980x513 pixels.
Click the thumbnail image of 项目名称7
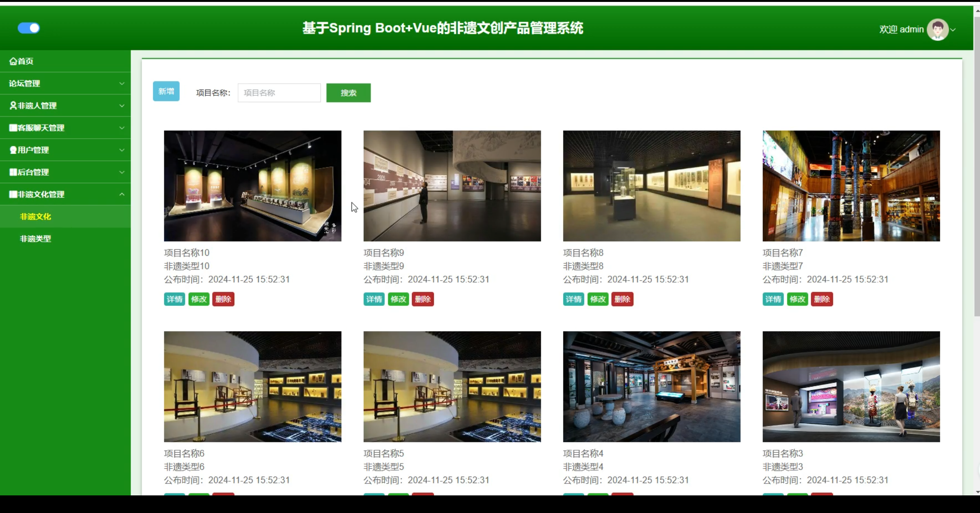pyautogui.click(x=851, y=186)
